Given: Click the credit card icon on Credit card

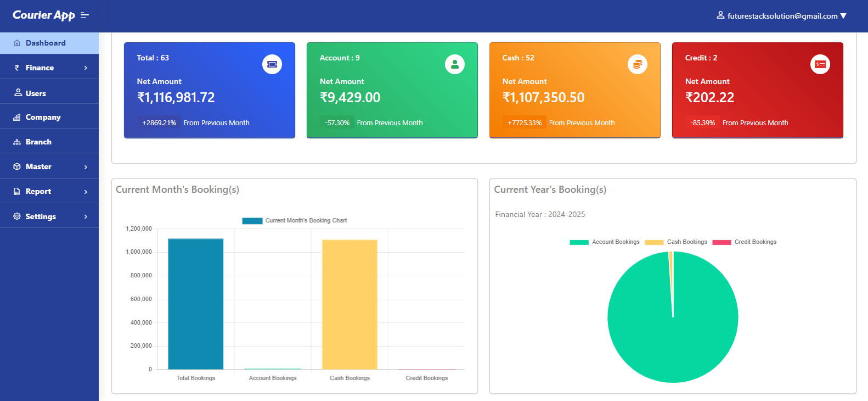Looking at the screenshot, I should 820,64.
